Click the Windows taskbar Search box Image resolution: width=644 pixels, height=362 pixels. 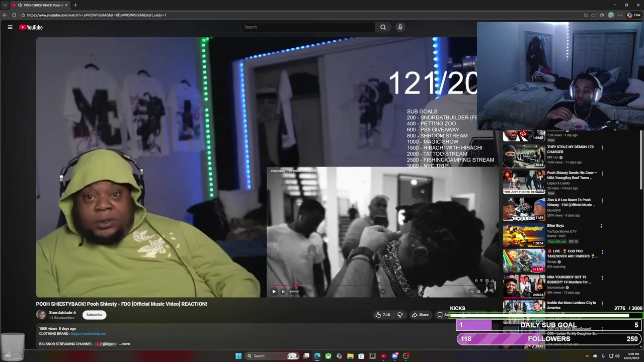pyautogui.click(x=272, y=356)
